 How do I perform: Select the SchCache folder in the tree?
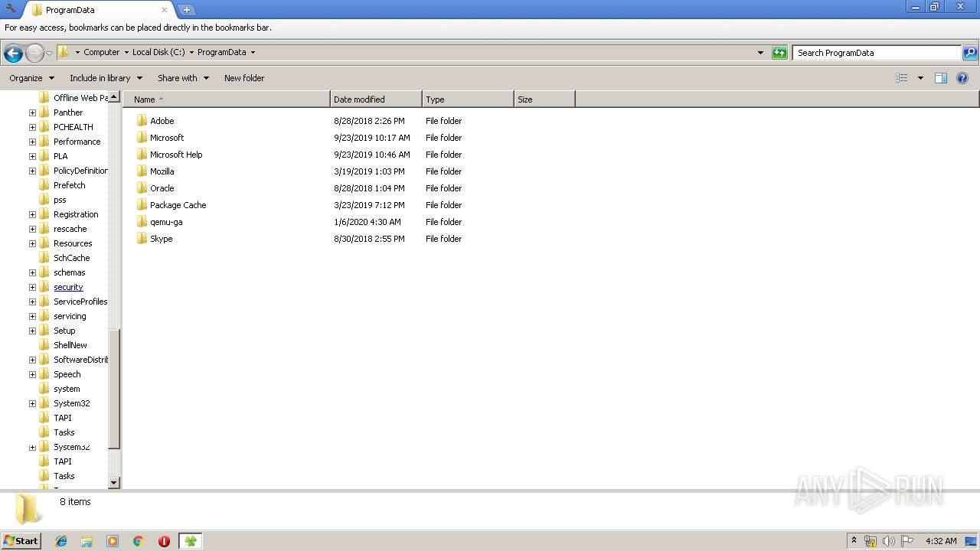72,258
